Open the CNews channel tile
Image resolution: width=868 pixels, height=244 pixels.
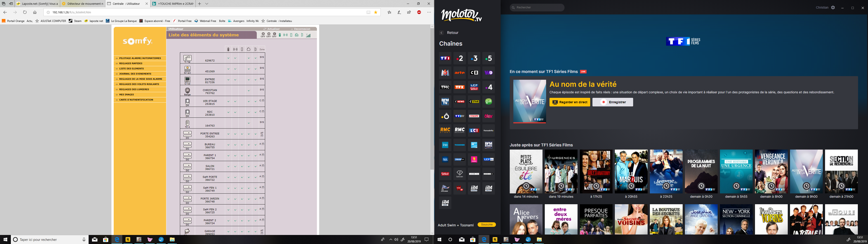[x=460, y=101]
